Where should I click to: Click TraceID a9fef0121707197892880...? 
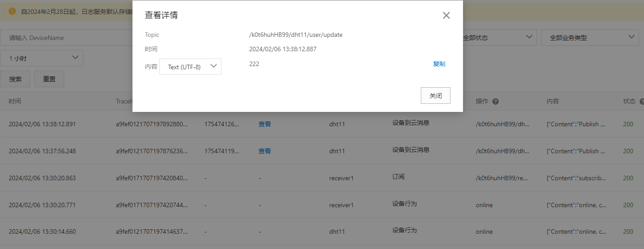tap(152, 124)
